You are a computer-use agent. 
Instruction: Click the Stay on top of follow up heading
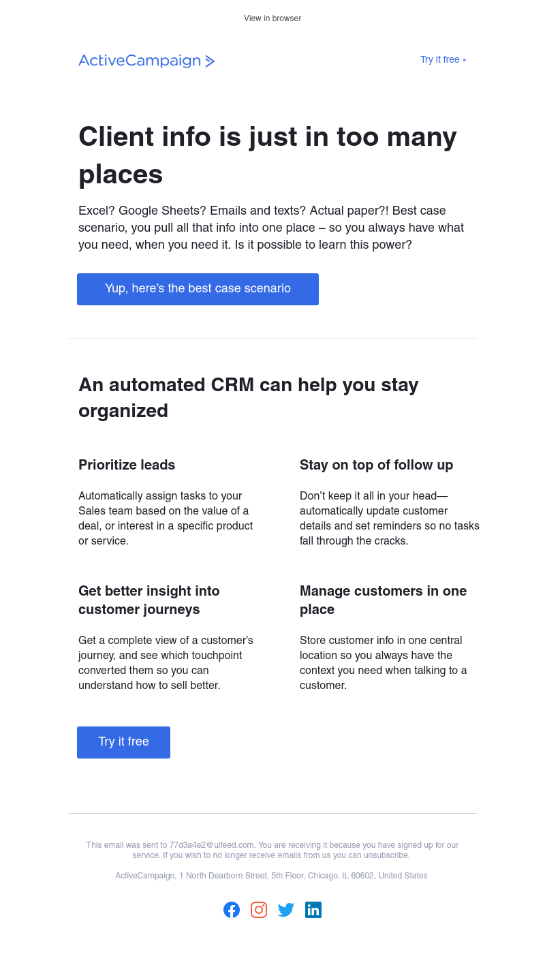(x=376, y=465)
